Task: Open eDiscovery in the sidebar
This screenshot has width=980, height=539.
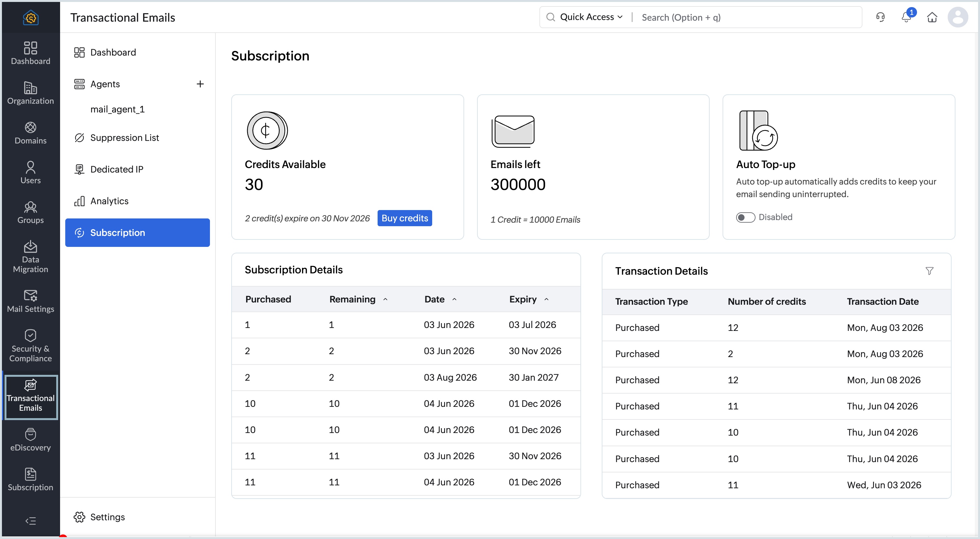Action: point(30,440)
